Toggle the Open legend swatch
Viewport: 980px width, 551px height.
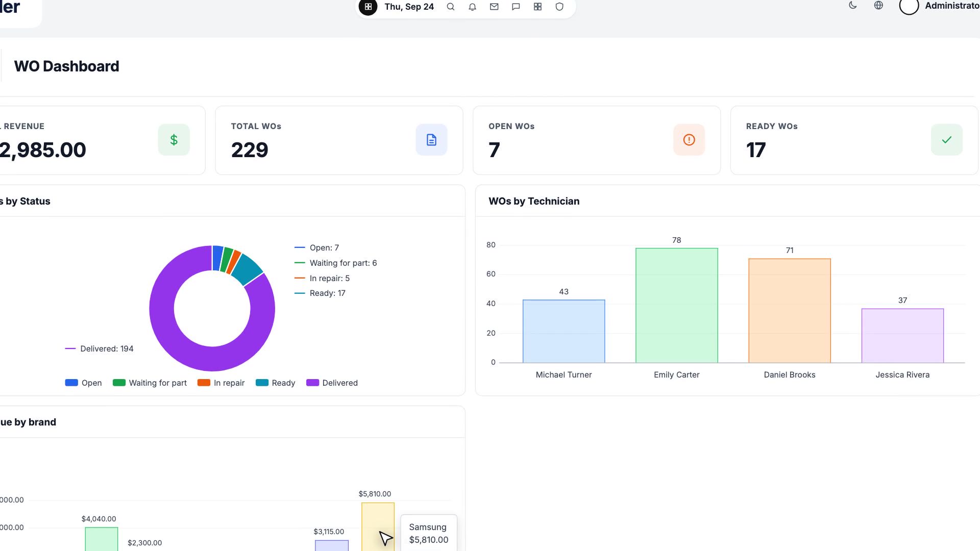click(71, 383)
